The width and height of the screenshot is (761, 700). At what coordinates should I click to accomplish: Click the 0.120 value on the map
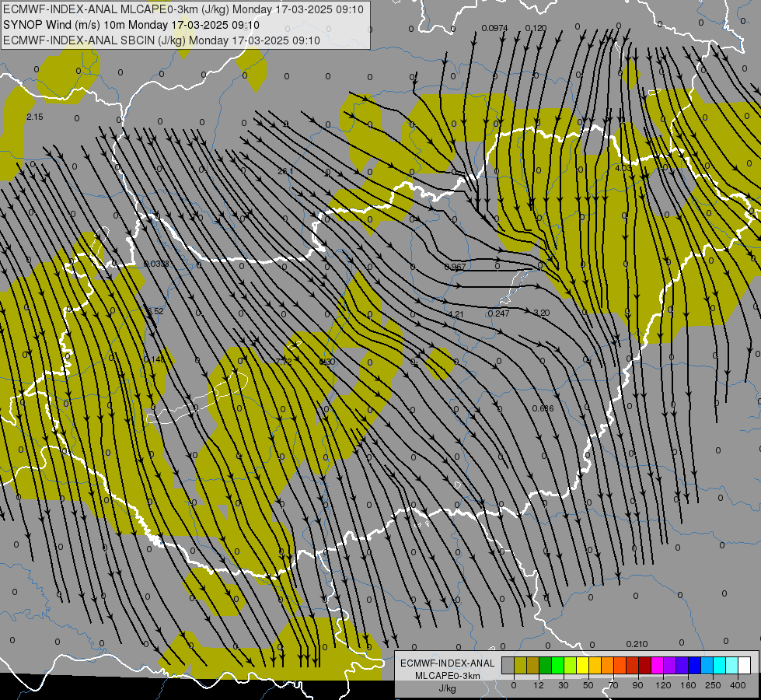click(536, 28)
